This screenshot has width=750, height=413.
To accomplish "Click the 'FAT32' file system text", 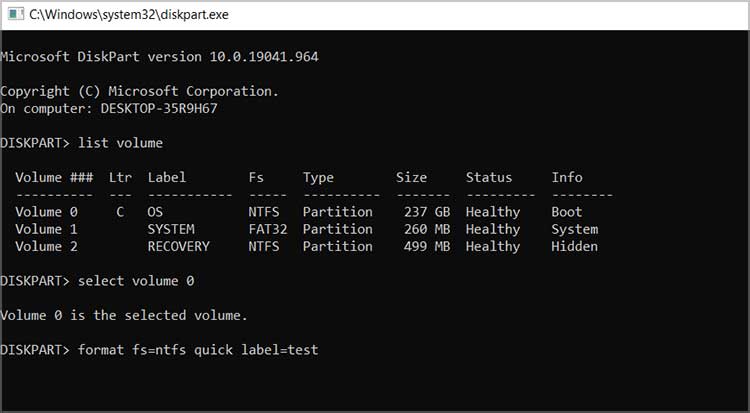I will 268,229.
